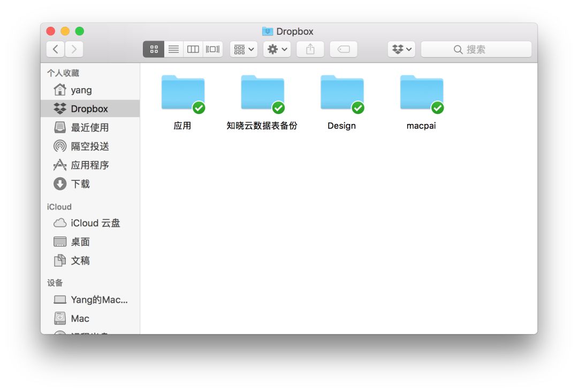Open 应用程序 in the sidebar
The image size is (578, 392).
(89, 165)
